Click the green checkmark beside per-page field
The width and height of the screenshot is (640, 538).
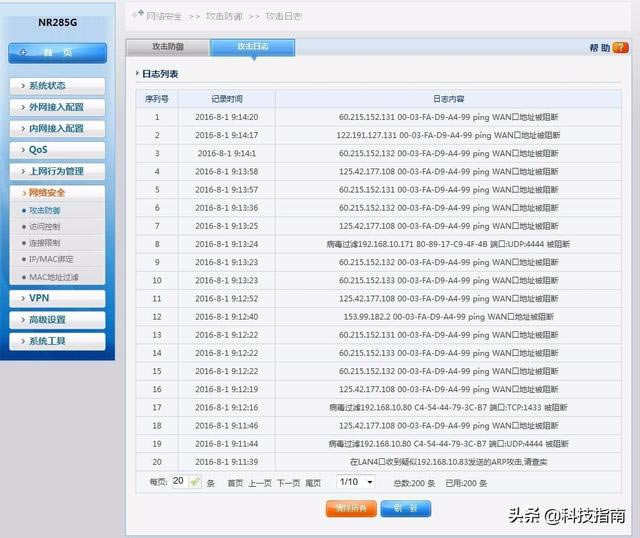[195, 481]
